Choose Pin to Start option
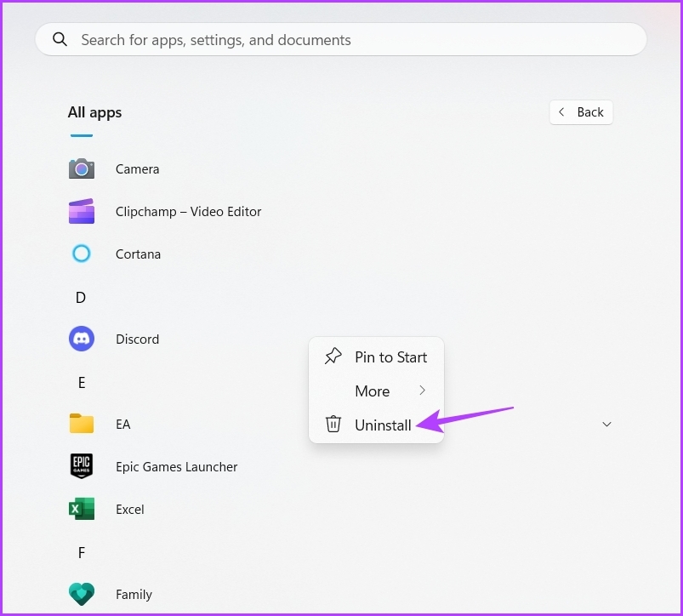 click(390, 357)
